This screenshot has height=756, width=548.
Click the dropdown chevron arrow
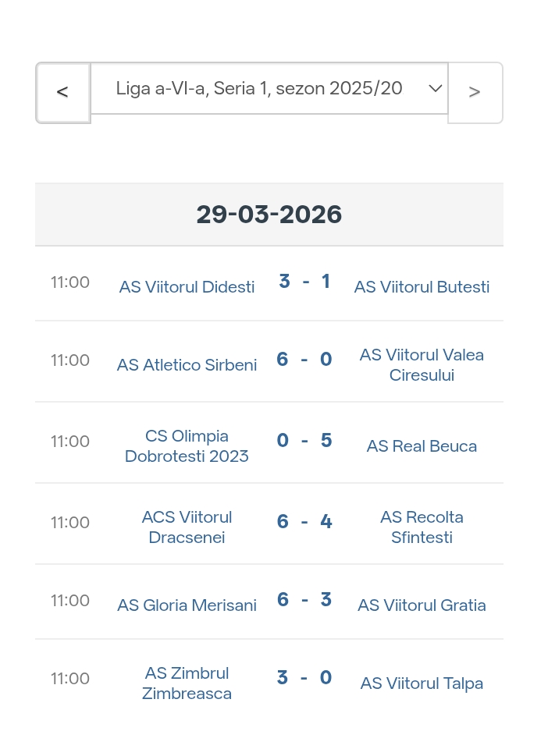pos(436,88)
